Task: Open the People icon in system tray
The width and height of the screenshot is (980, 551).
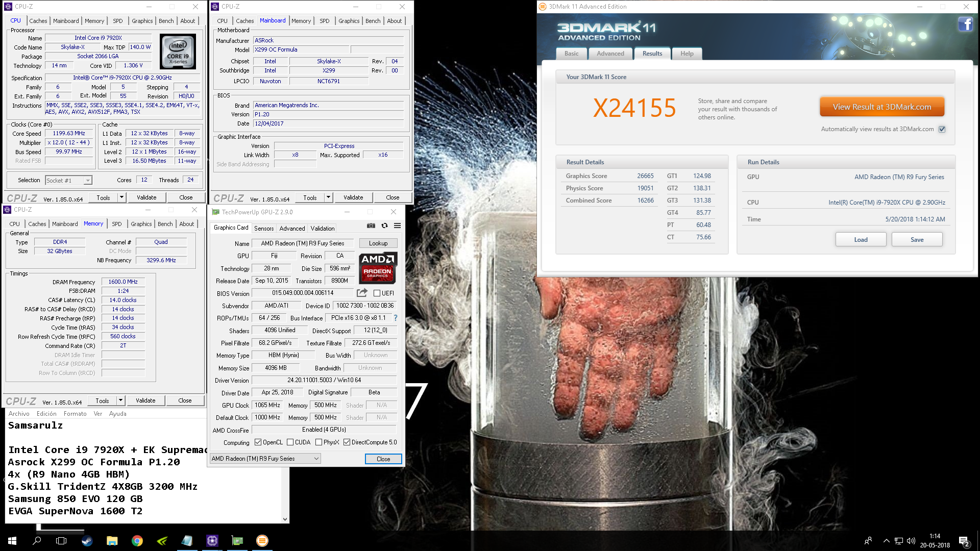Action: click(868, 541)
